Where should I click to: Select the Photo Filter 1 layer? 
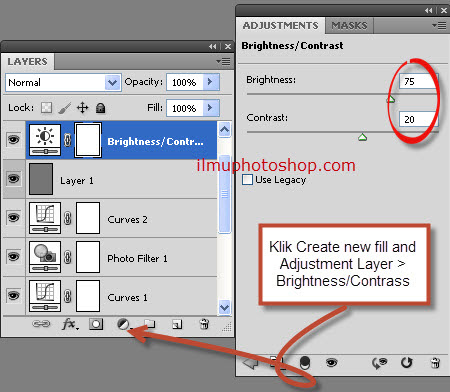click(x=121, y=257)
